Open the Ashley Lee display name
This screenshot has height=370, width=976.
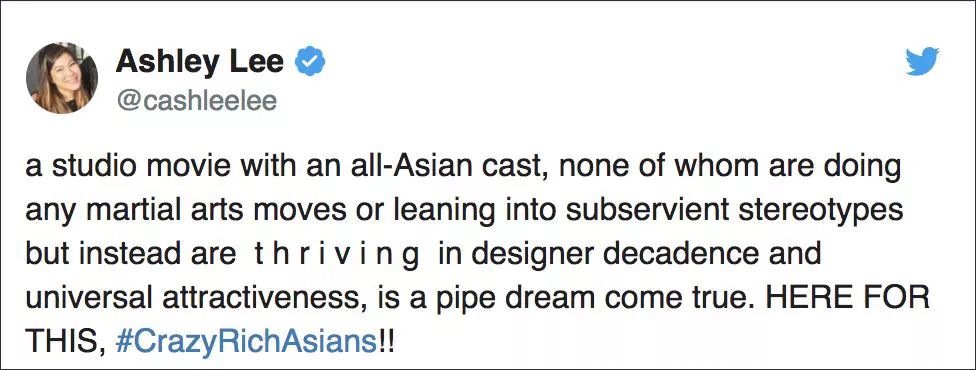(x=199, y=62)
